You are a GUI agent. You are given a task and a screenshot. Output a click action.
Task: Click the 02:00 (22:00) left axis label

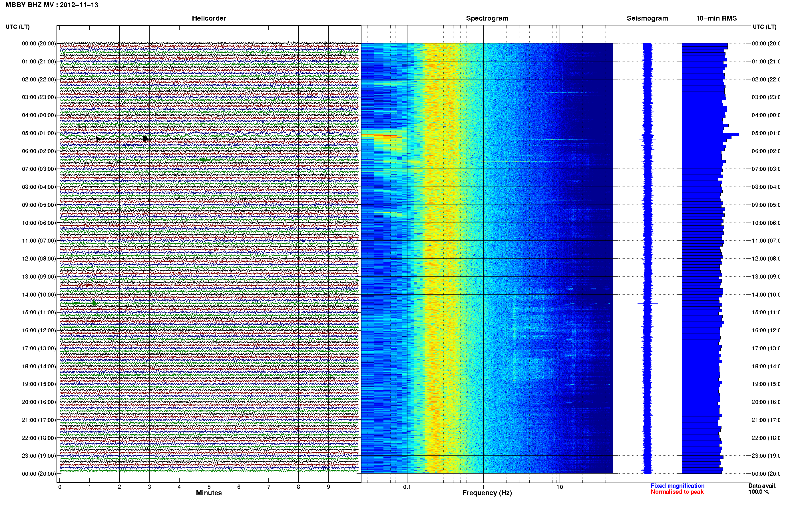click(39, 80)
